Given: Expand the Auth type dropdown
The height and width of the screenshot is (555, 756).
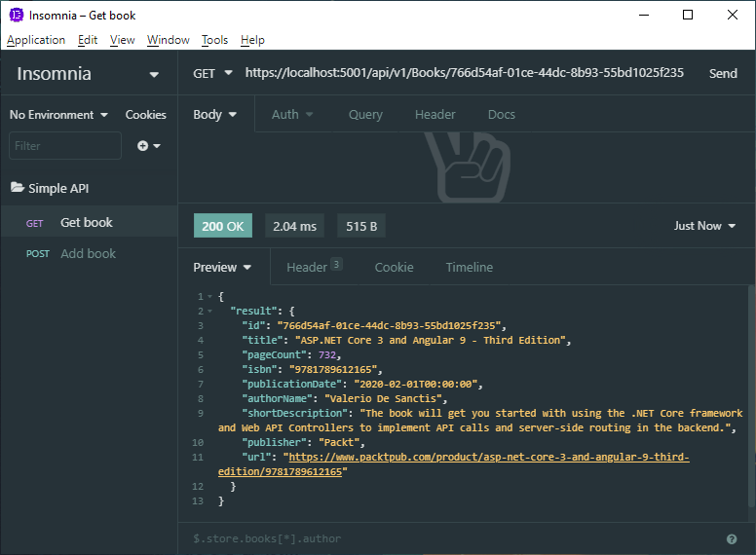Looking at the screenshot, I should point(292,115).
